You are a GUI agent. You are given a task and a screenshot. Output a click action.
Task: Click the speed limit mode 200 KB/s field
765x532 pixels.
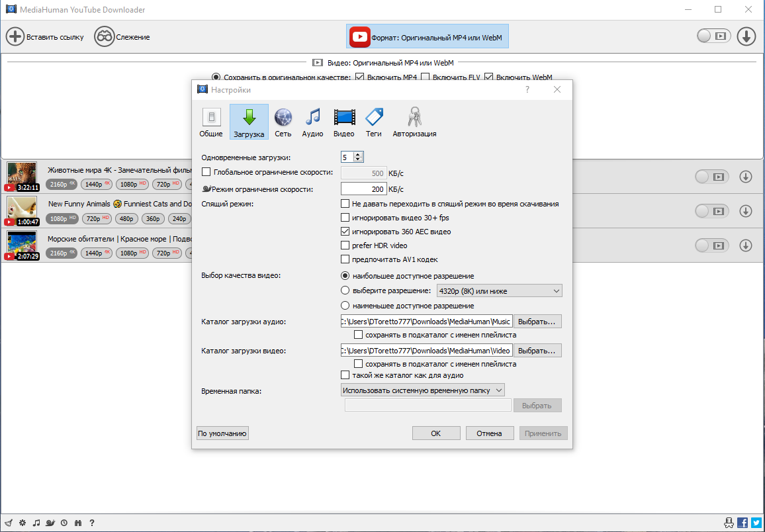click(363, 189)
